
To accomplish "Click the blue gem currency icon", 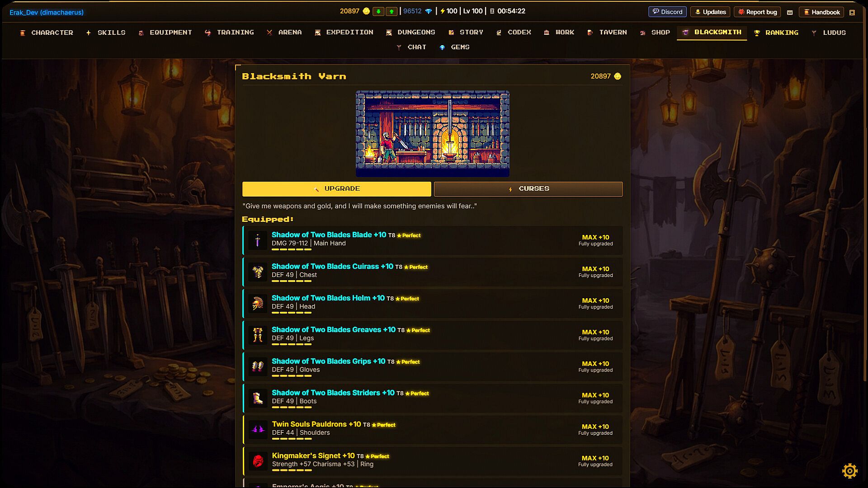I will pos(429,11).
